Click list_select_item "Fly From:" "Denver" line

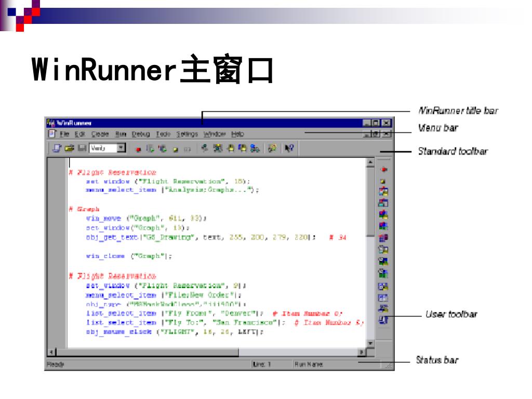point(215,313)
